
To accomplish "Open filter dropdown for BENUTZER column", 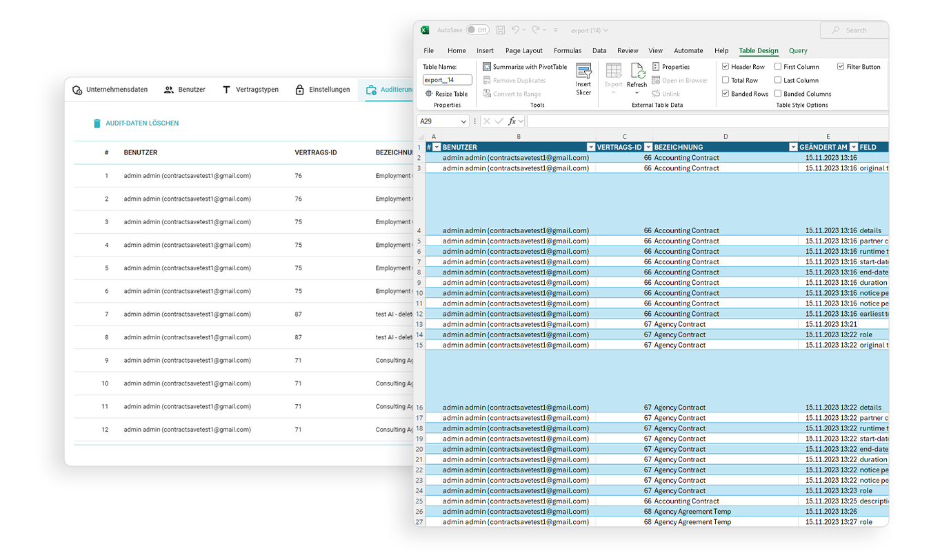I will click(x=590, y=147).
